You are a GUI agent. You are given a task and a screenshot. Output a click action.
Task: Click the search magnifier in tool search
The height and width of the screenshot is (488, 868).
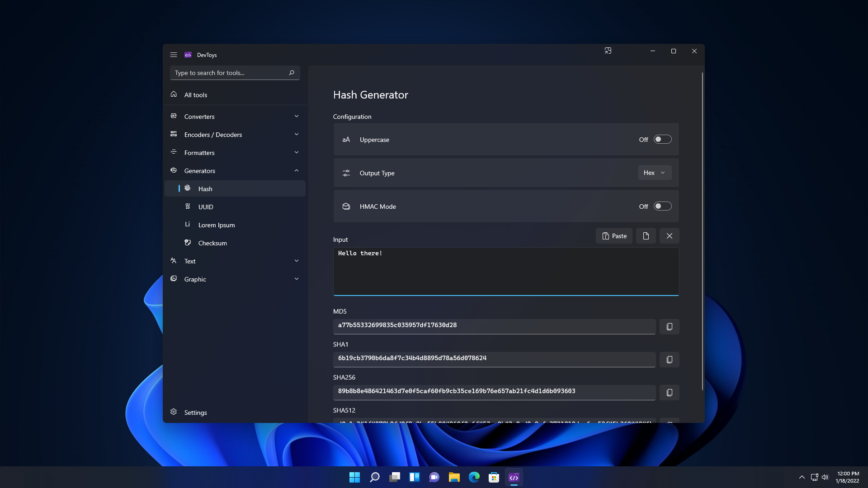(x=292, y=73)
